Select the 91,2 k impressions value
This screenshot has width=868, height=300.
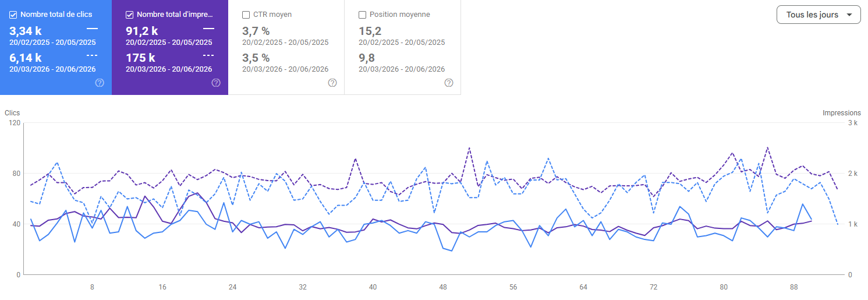[x=142, y=31]
